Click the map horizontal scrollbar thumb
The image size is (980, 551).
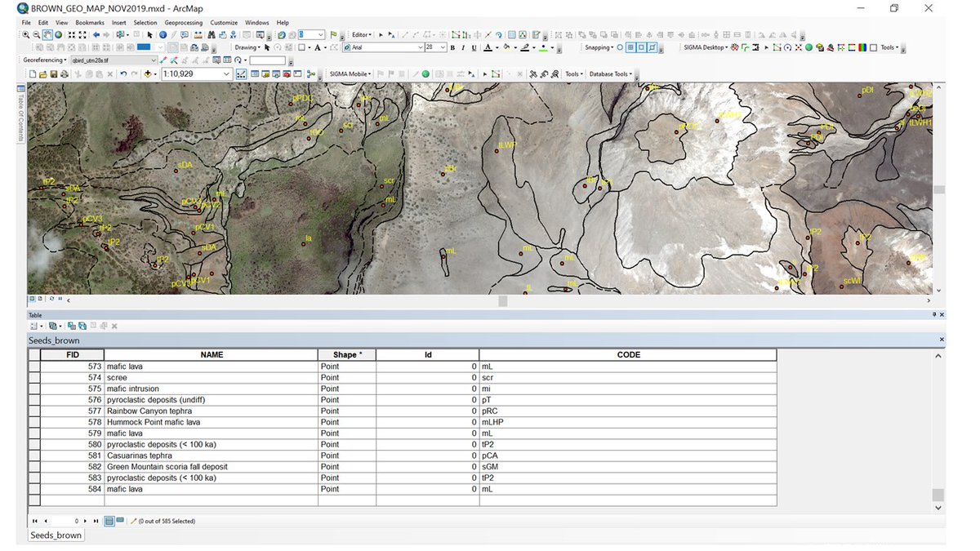click(x=503, y=300)
